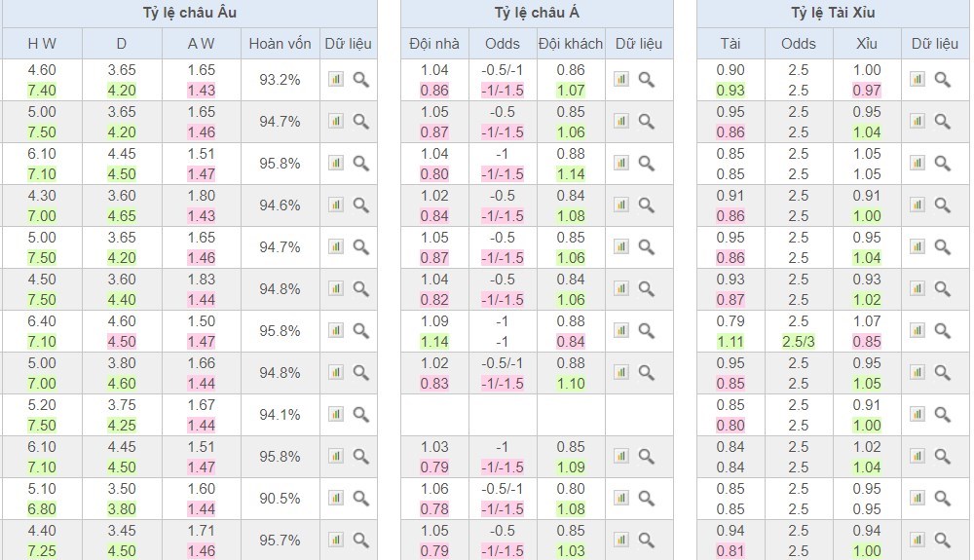The height and width of the screenshot is (560, 974).
Task: Open chart icon in the empty Asian odds row
Action: (x=621, y=415)
